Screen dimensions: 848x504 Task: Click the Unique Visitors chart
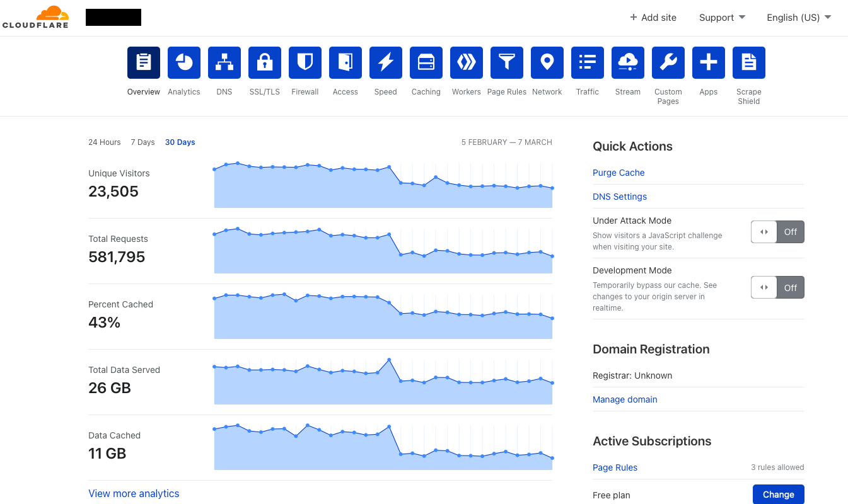pos(383,185)
